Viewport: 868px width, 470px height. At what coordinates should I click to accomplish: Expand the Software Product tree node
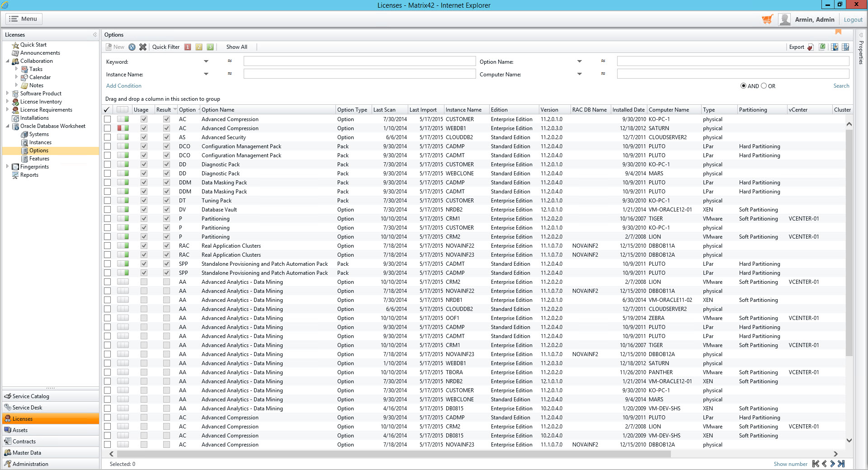click(7, 93)
